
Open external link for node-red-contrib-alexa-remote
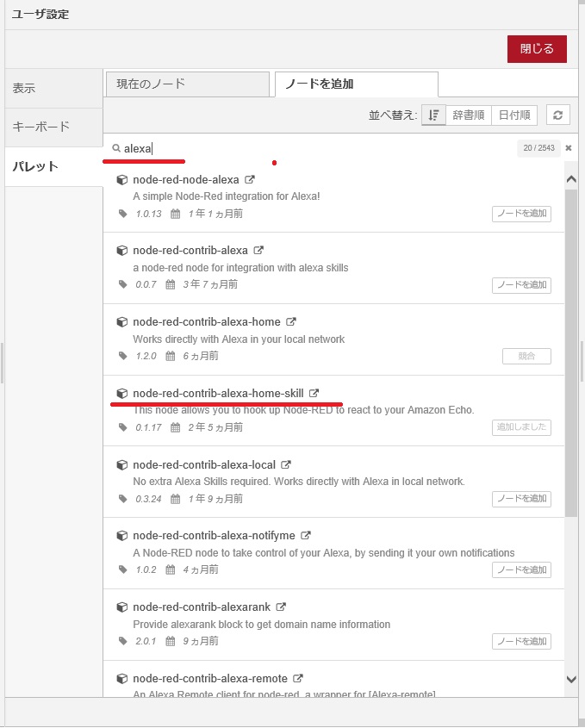click(298, 678)
